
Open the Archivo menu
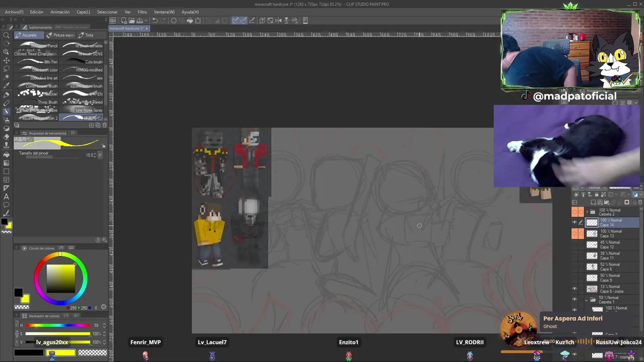point(14,12)
